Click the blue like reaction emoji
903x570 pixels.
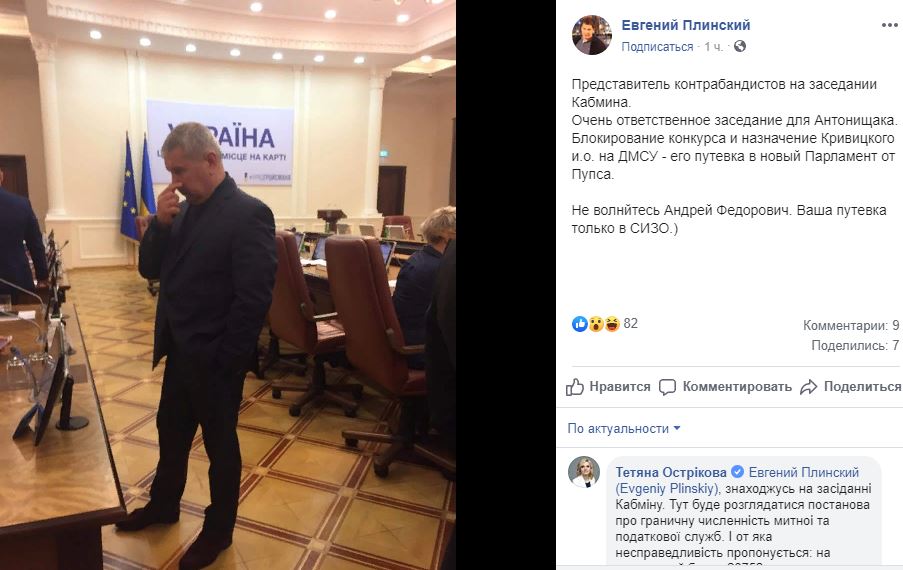[579, 324]
